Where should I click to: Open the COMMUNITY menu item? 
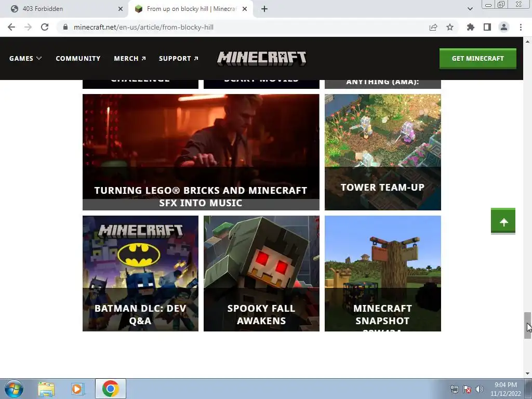coord(78,58)
